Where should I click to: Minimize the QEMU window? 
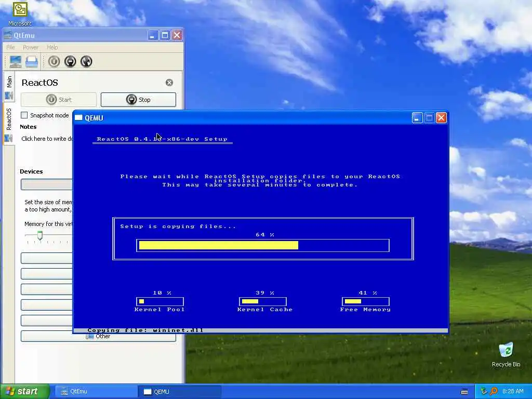click(x=417, y=118)
